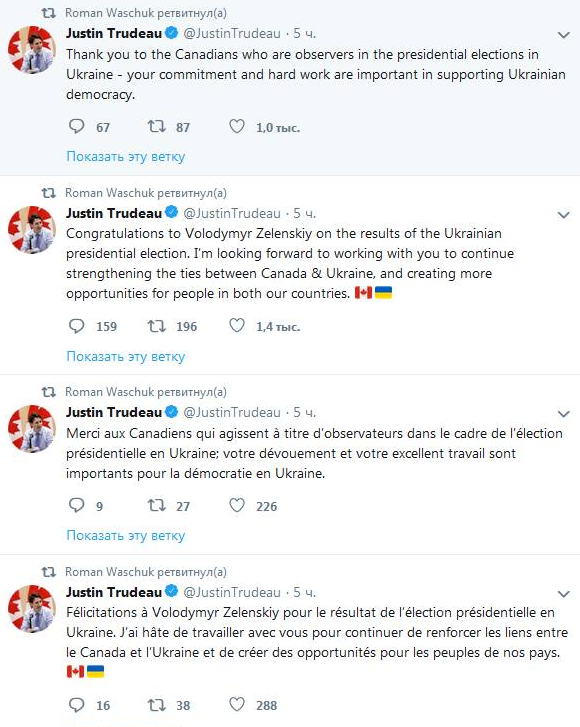Click Justin Trudeau's avatar on the Congratulations tweet
Viewport: 580px width, 727px height.
coord(32,230)
